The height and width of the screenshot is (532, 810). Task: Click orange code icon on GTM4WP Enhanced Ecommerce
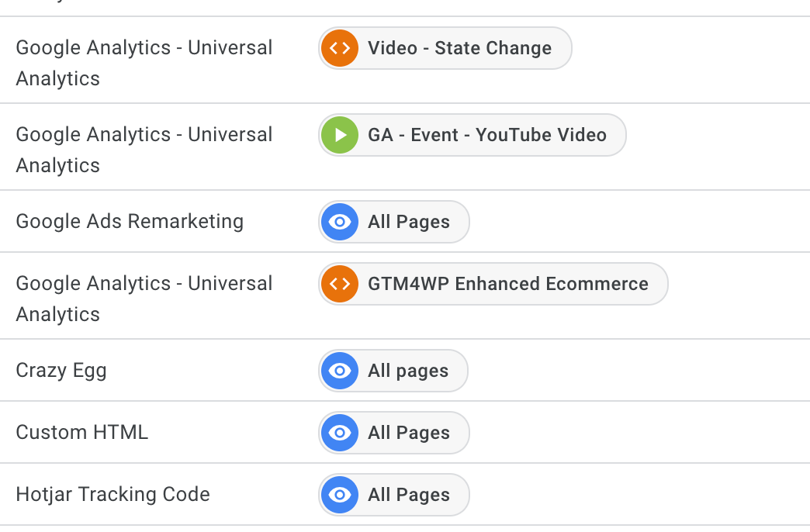coord(339,284)
